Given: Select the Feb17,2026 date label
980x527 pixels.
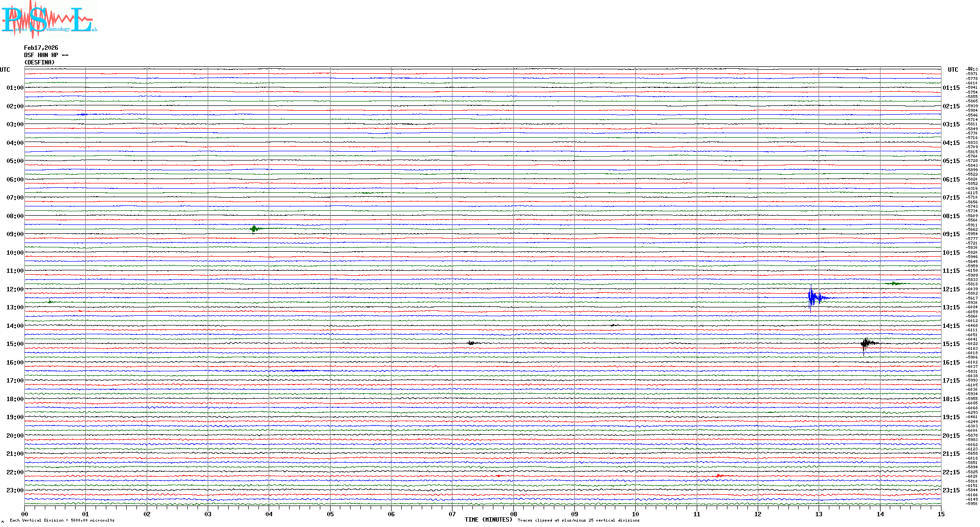Looking at the screenshot, I should (41, 48).
